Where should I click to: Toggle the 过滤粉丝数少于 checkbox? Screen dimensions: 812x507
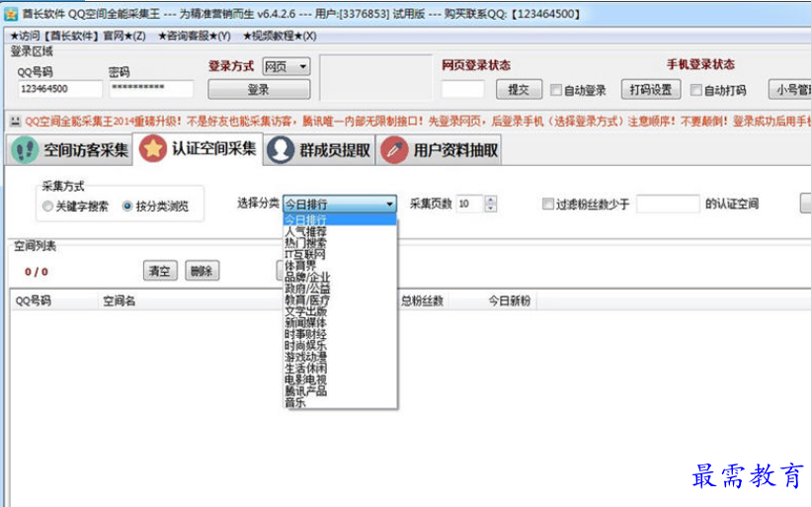click(x=547, y=204)
